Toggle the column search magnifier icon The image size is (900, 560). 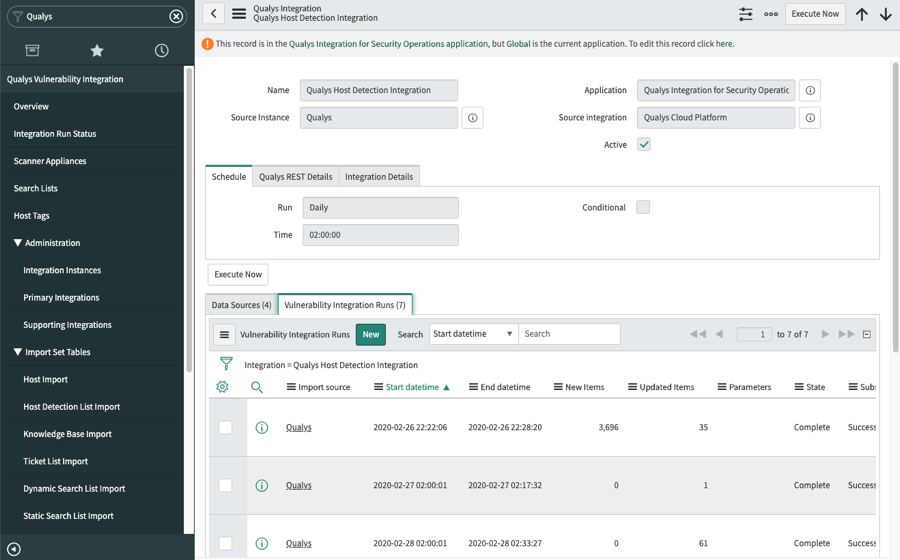coord(257,387)
